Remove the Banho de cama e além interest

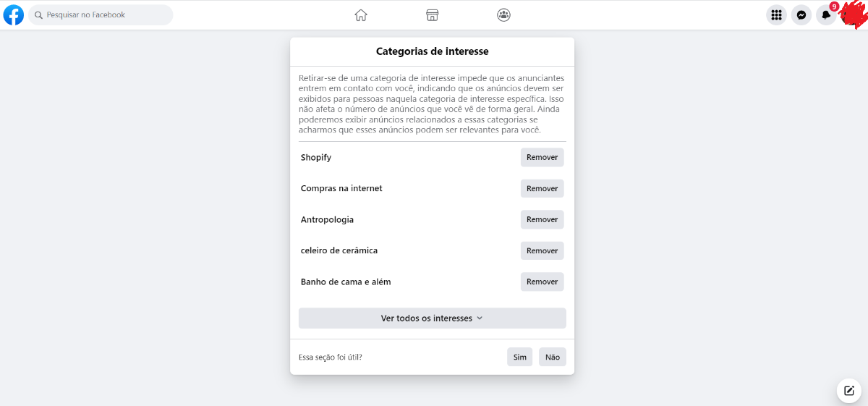click(542, 282)
